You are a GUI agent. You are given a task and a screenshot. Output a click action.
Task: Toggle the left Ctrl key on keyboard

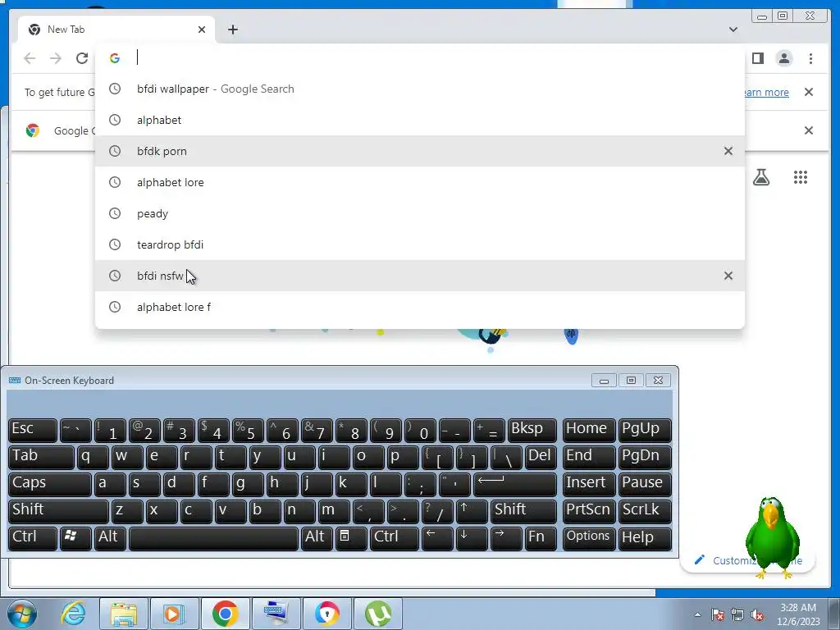pyautogui.click(x=33, y=538)
